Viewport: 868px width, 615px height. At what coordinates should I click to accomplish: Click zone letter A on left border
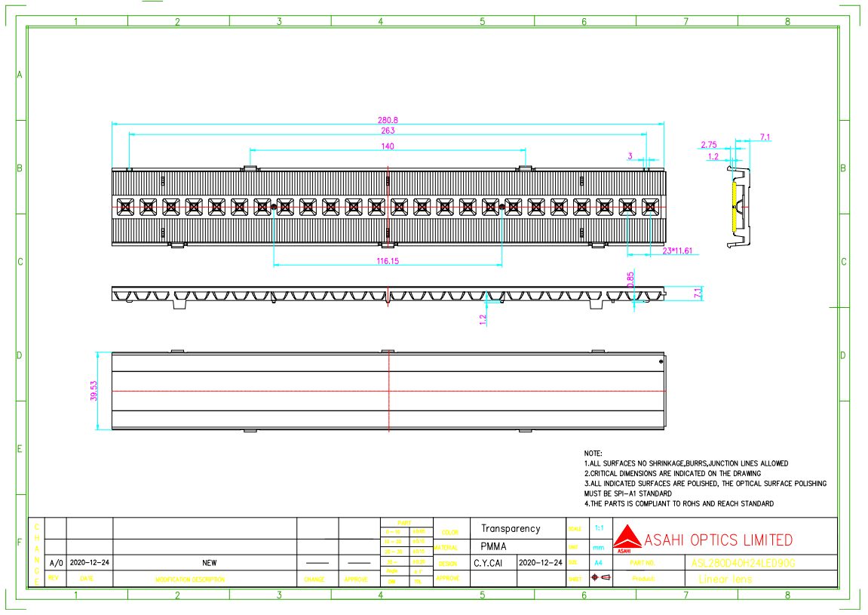[20, 75]
